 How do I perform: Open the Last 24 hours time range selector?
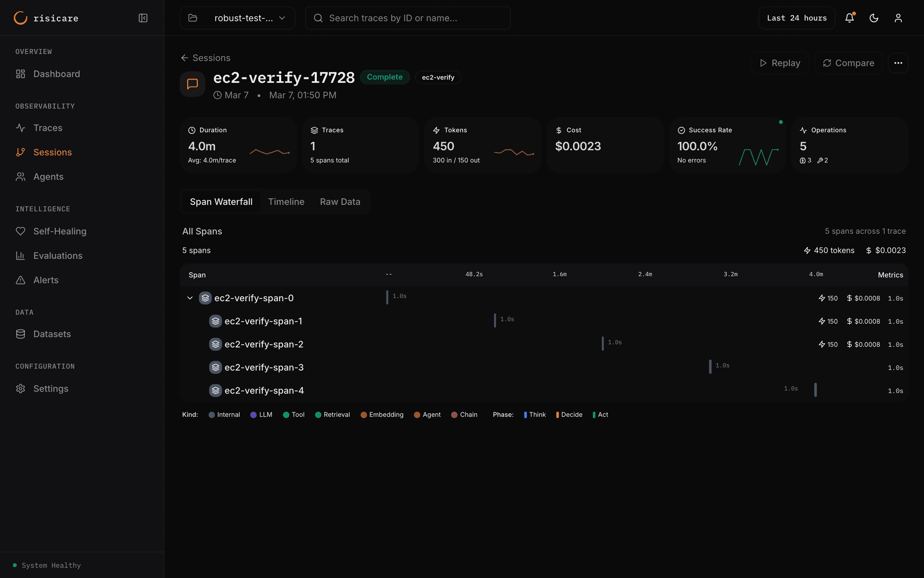tap(796, 18)
